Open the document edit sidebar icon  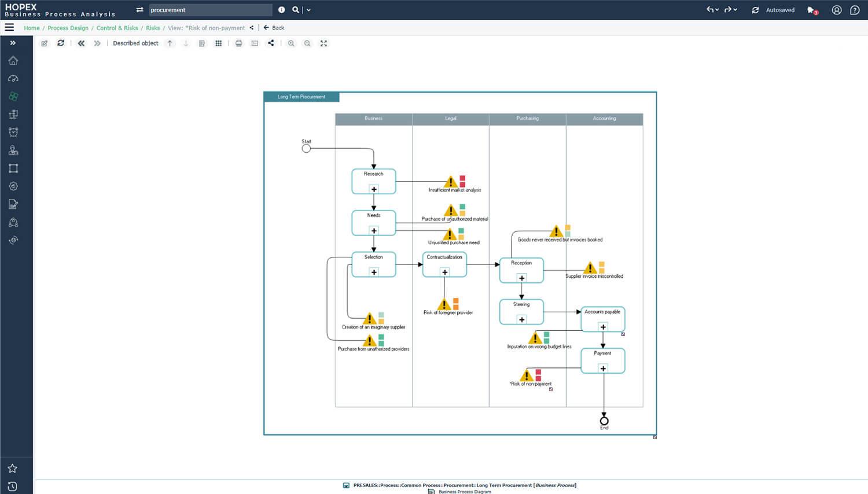(x=13, y=204)
